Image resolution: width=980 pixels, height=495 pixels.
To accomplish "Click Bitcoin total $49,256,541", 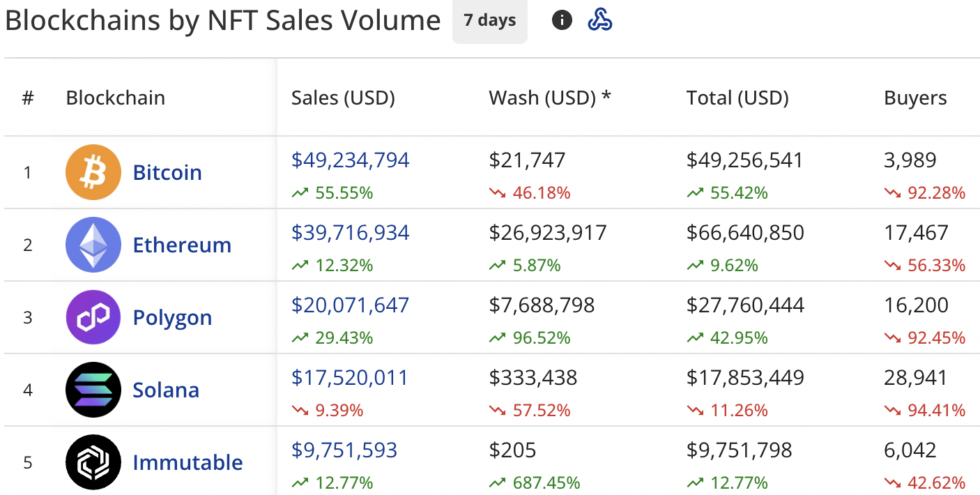I will click(x=745, y=160).
